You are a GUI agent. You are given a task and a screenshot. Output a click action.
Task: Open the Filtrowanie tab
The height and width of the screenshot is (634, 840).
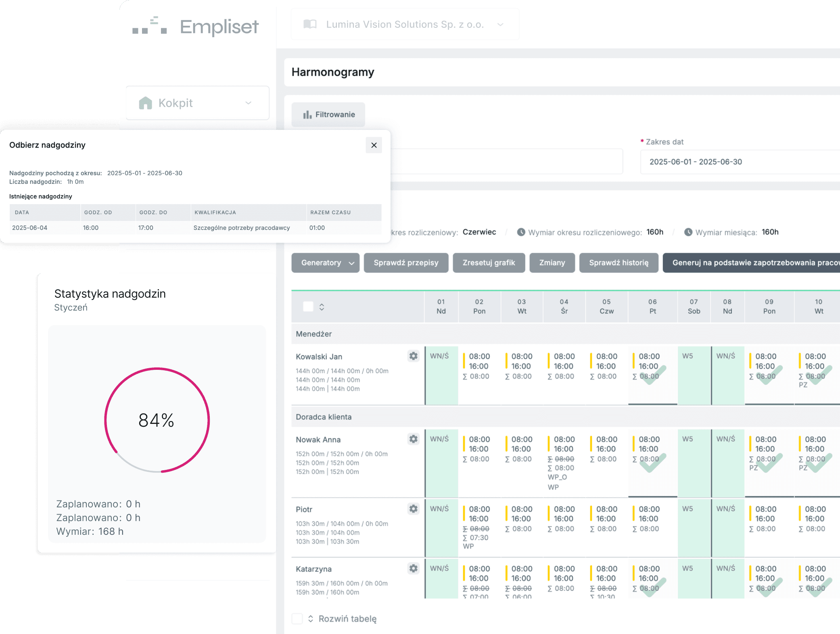(328, 115)
